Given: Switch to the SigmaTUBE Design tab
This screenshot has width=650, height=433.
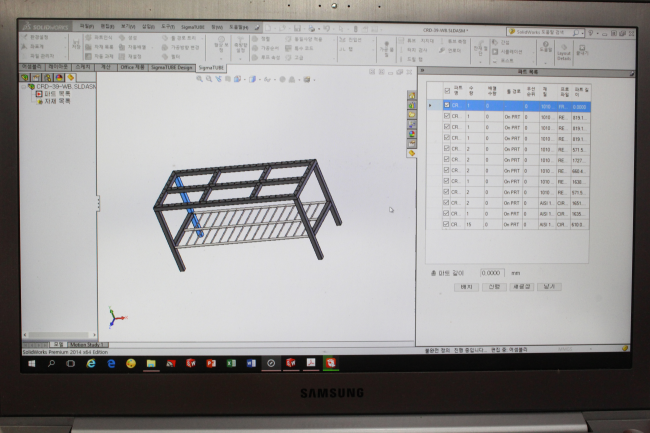Looking at the screenshot, I should point(171,68).
